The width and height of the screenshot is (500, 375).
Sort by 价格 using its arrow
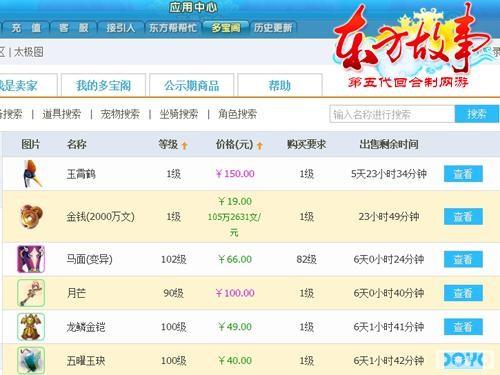[260, 145]
